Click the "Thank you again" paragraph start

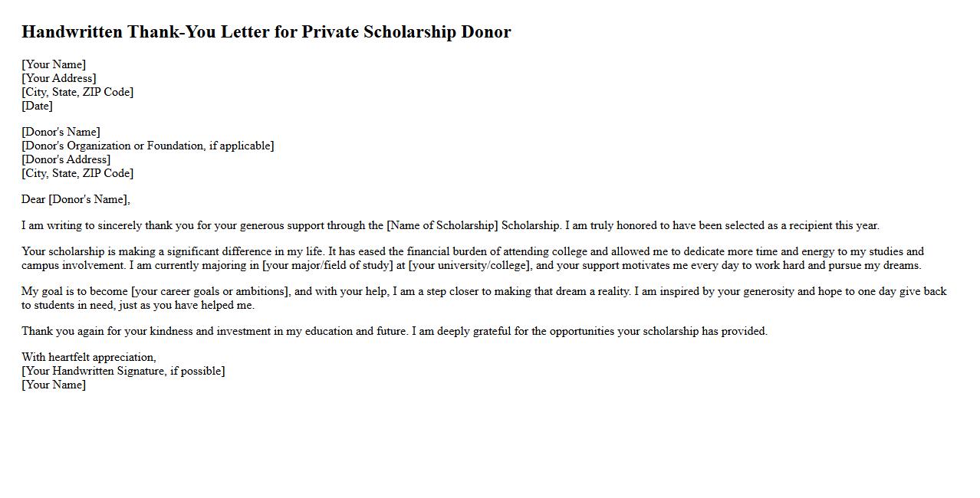[x=61, y=331]
